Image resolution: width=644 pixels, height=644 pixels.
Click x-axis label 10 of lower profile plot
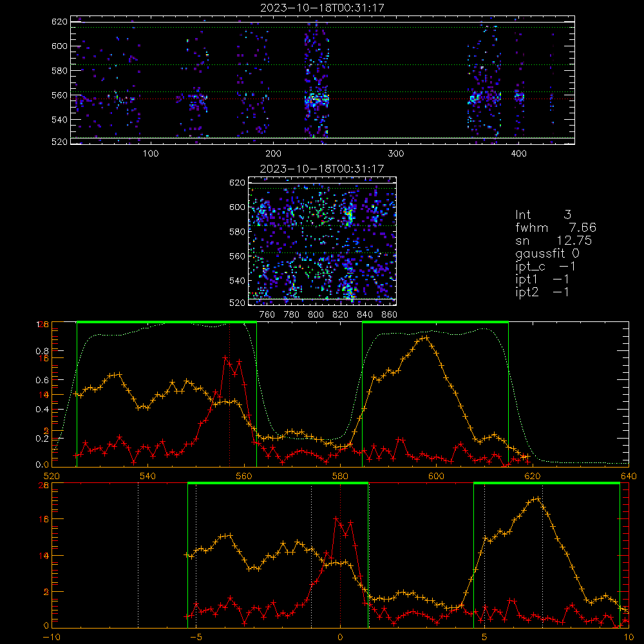click(629, 638)
